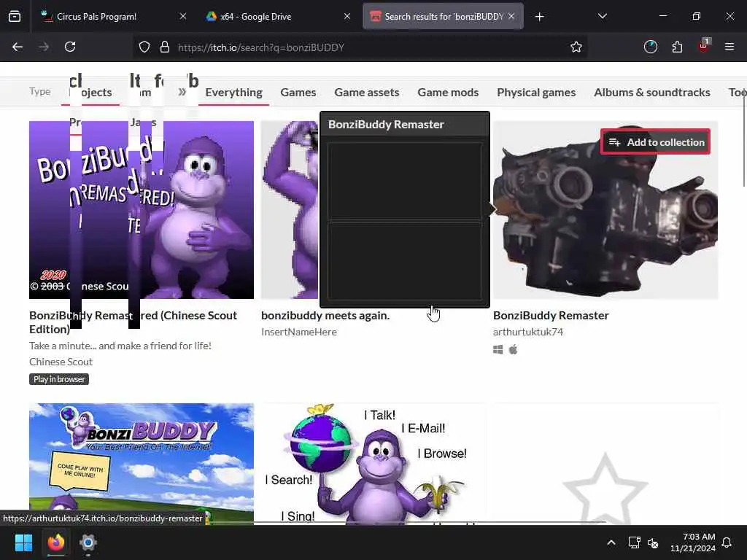Go back to the previous page
Screen dimensions: 747x560
point(18,47)
